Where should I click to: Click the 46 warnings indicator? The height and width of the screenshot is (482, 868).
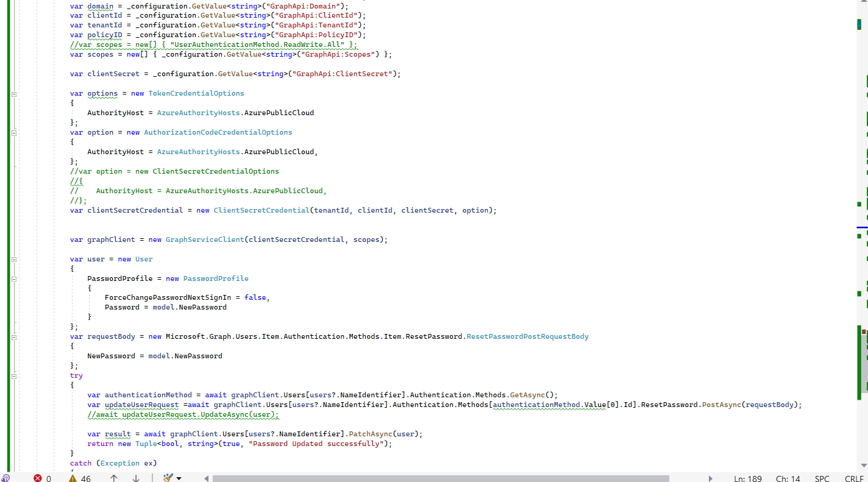(80, 478)
